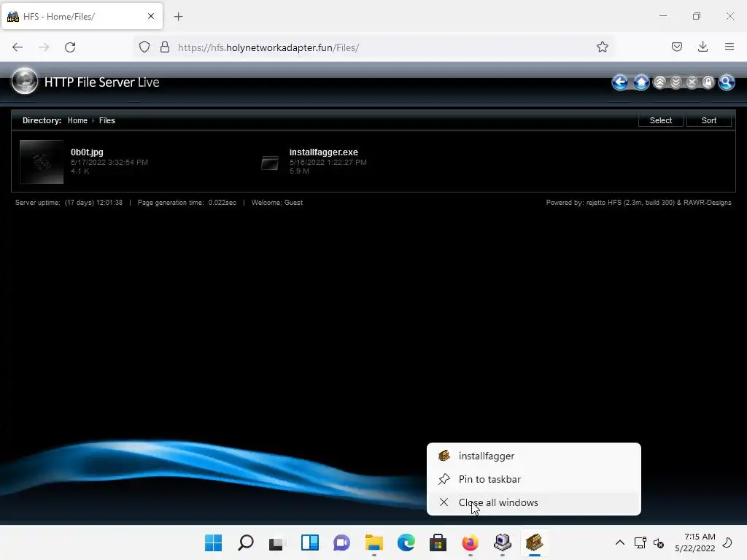Open the Widgets taskbar icon
747x560 pixels.
click(309, 542)
